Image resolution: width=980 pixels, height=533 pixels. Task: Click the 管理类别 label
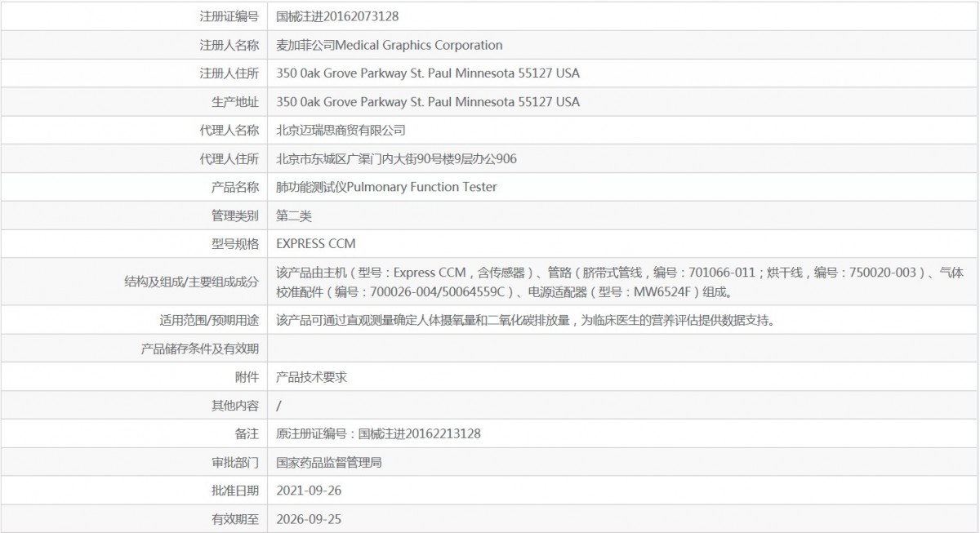pos(235,215)
